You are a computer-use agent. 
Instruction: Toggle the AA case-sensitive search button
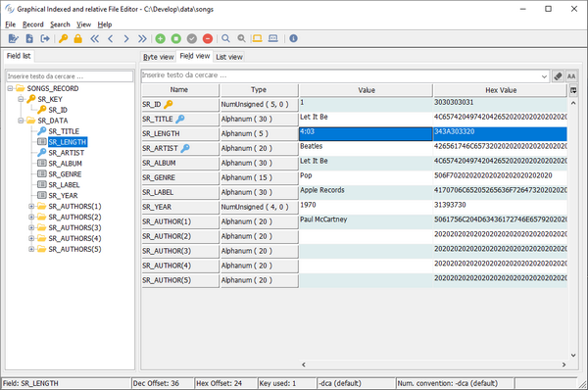tap(571, 76)
